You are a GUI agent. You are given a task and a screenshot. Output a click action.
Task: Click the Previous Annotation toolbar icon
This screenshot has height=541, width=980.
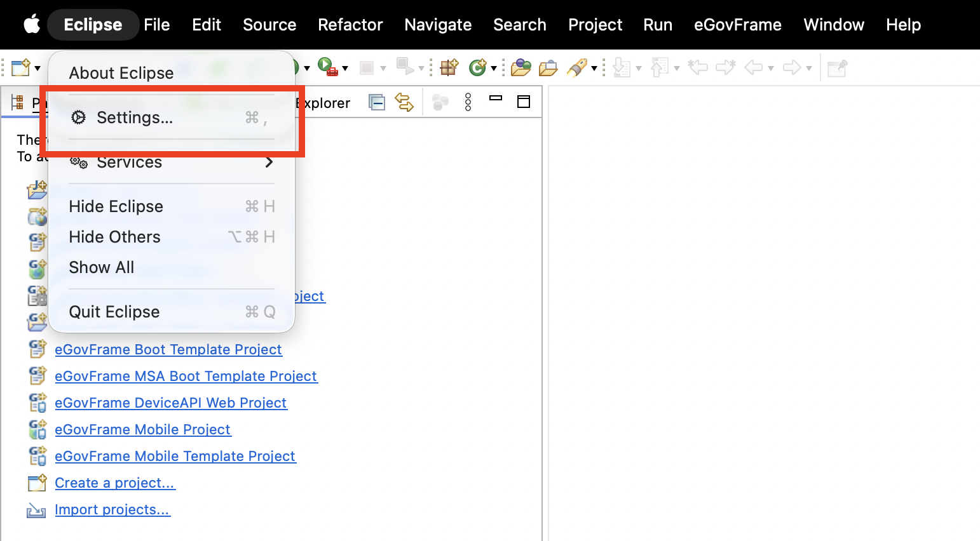pos(660,67)
